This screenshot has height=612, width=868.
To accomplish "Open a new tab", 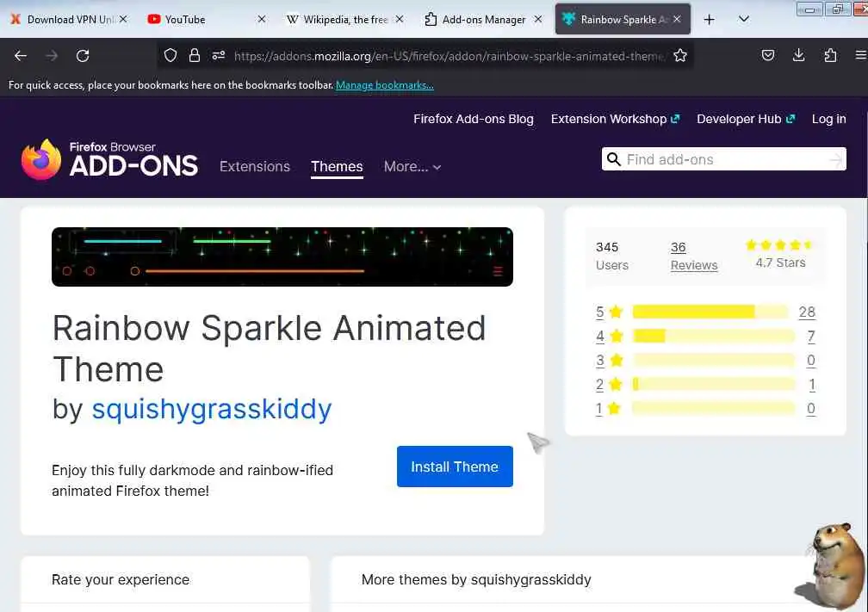I will 710,19.
